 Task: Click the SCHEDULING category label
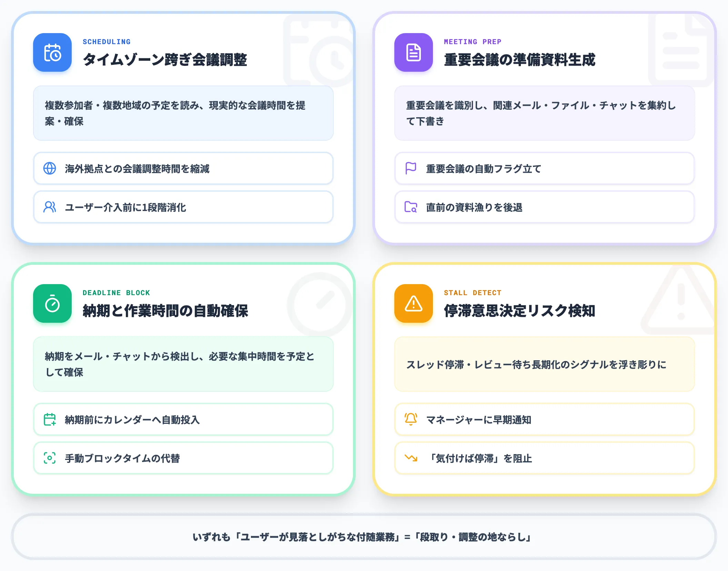point(107,42)
